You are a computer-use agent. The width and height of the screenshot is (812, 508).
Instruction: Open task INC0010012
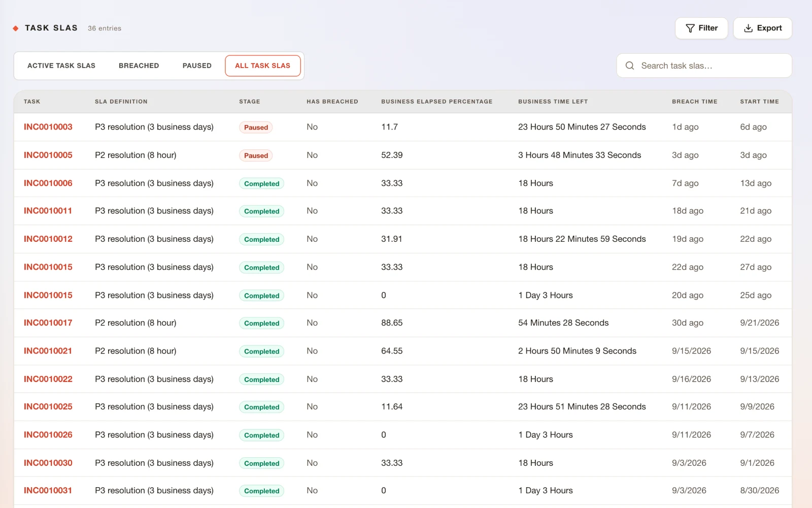[x=48, y=239]
